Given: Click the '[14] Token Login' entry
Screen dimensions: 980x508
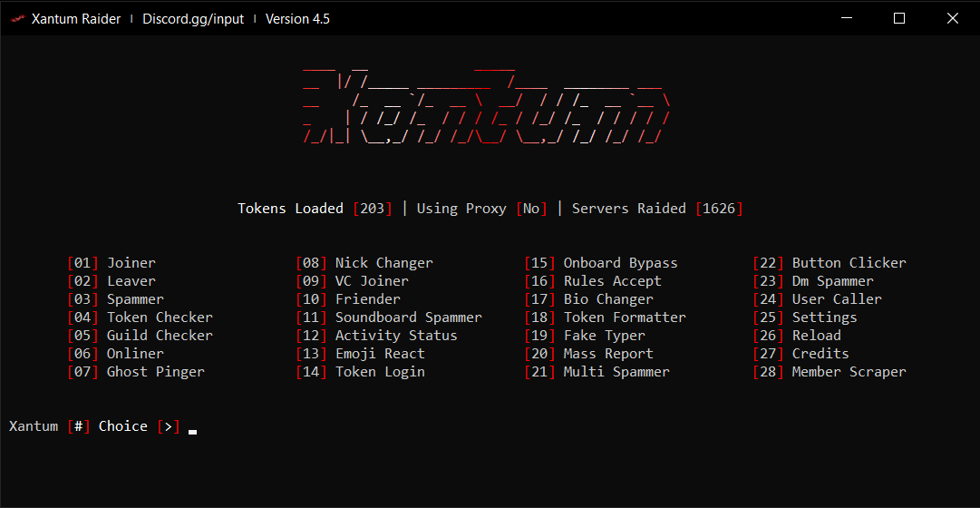Looking at the screenshot, I should tap(361, 372).
